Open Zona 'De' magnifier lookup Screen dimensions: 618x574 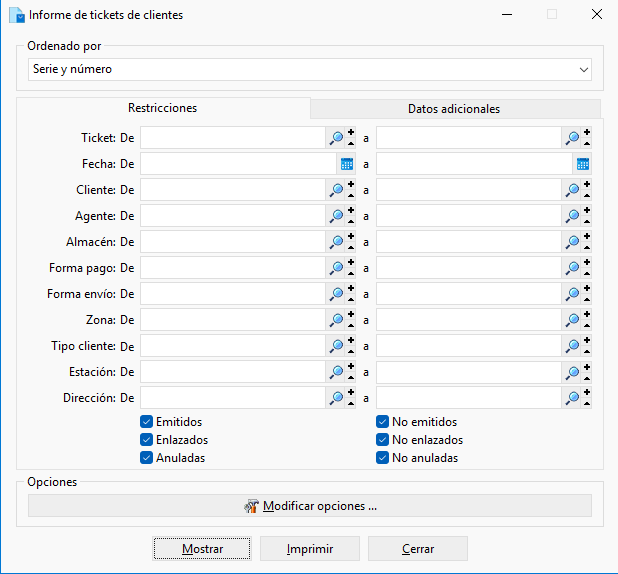pos(336,320)
